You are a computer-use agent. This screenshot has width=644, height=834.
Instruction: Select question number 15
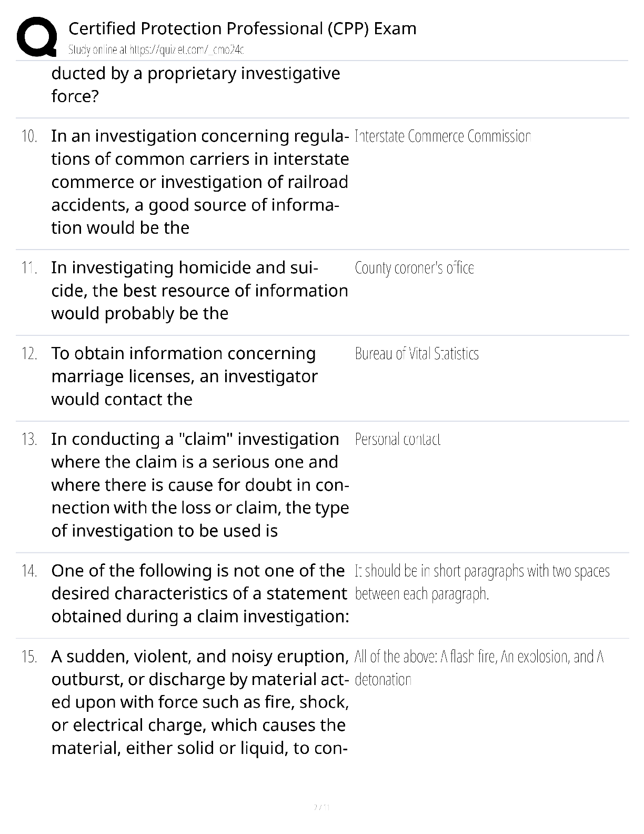point(29,657)
